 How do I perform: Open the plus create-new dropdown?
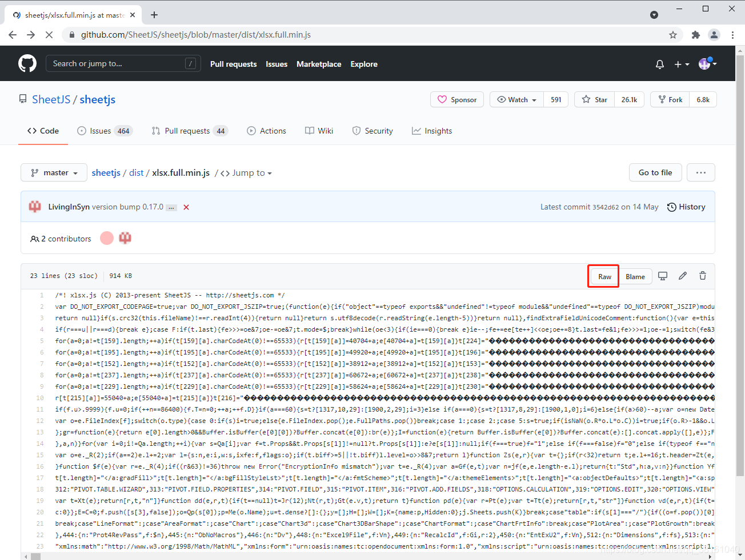coord(682,64)
